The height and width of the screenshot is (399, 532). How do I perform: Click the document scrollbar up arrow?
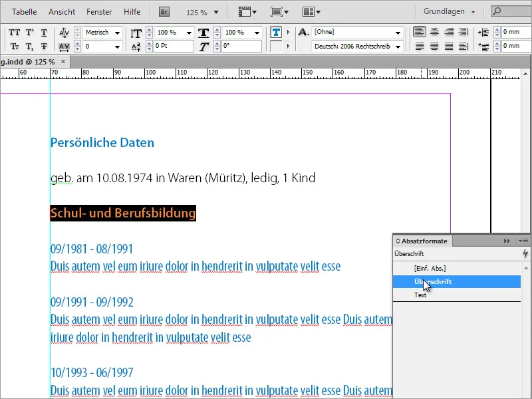(x=525, y=74)
